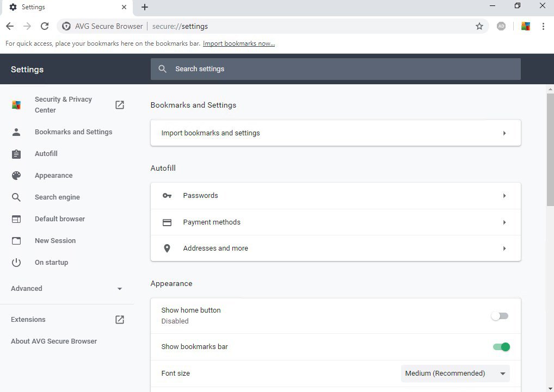Disable the Show bookmarks bar toggle

[501, 347]
